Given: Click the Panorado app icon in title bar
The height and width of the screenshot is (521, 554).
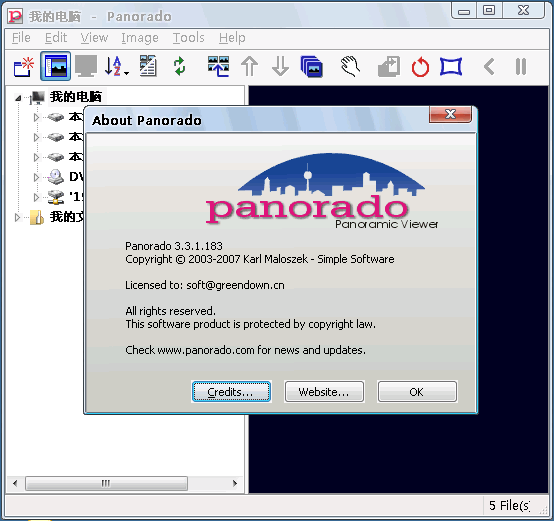Looking at the screenshot, I should point(15,16).
